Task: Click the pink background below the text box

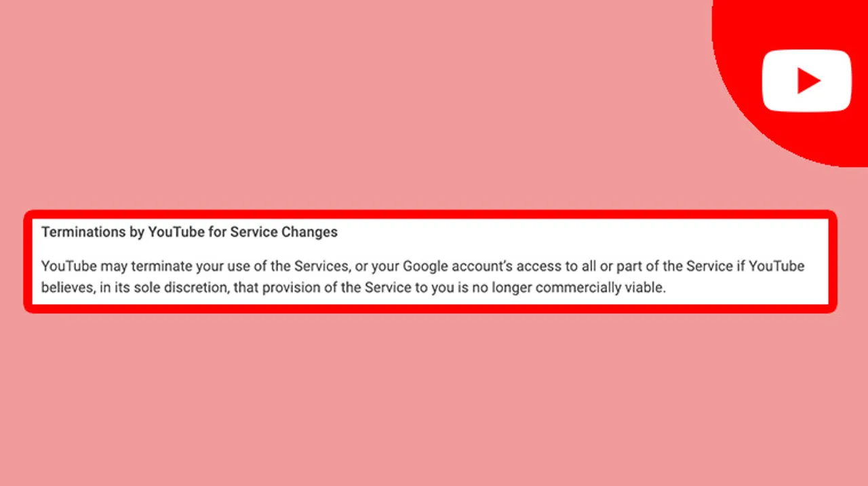Action: [x=434, y=400]
